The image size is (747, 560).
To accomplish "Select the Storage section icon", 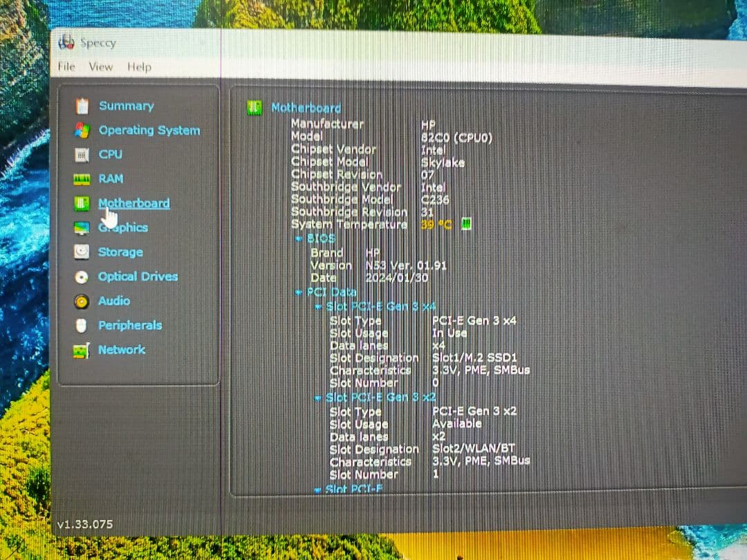I will [x=82, y=252].
